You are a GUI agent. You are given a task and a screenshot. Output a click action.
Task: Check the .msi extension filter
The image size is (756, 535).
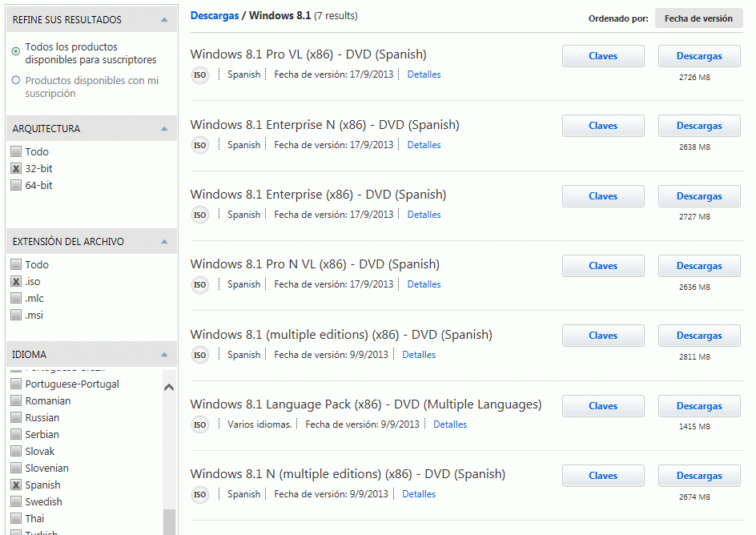(16, 316)
